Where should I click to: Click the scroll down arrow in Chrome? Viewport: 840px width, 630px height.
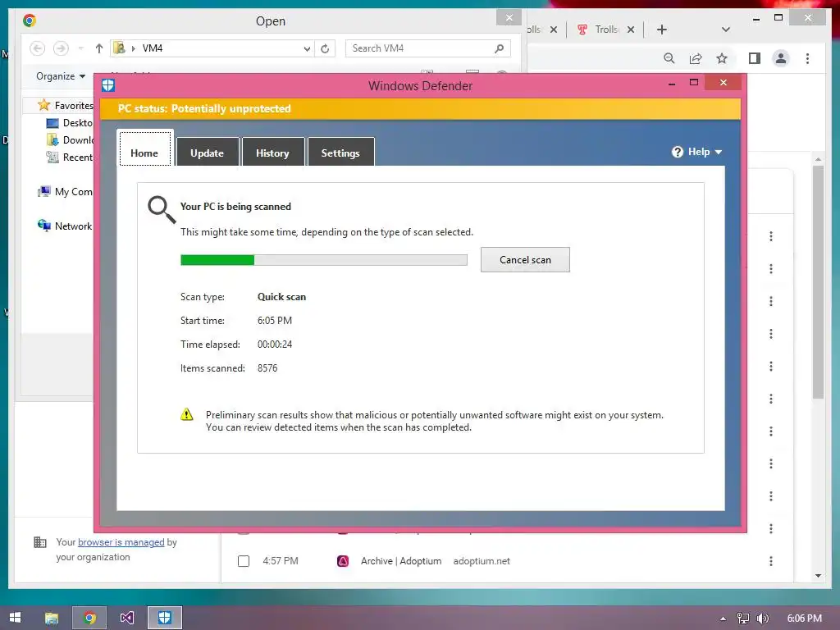coord(818,576)
